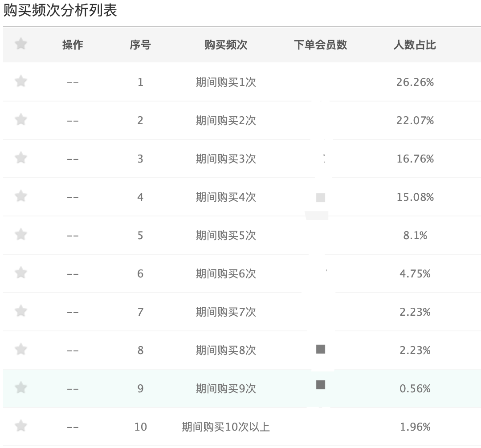Select the 22.07% percentage value
Image resolution: width=481 pixels, height=448 pixels.
coord(415,121)
